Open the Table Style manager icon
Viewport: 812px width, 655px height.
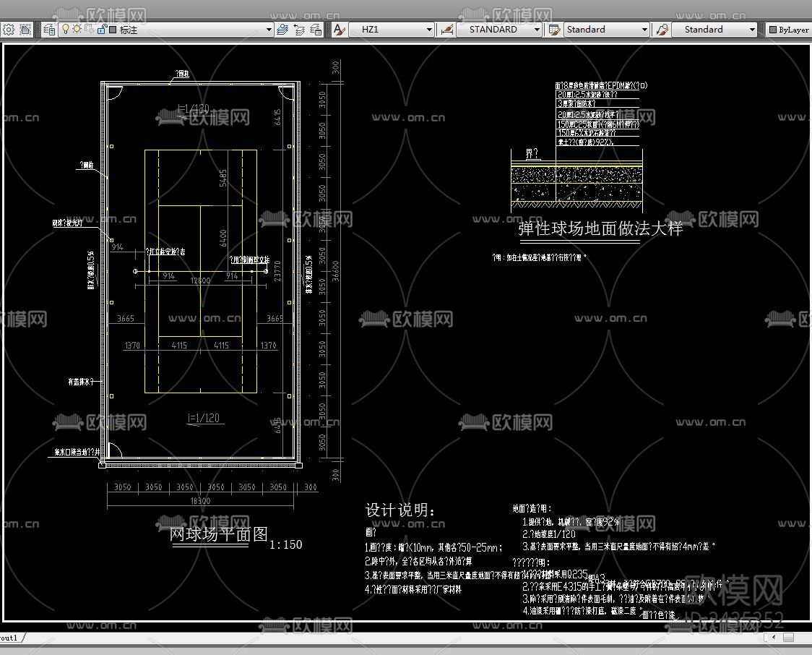555,30
